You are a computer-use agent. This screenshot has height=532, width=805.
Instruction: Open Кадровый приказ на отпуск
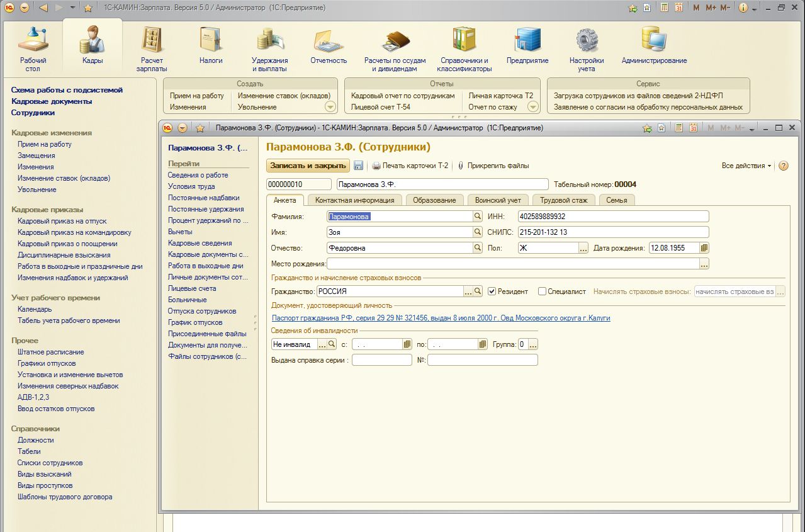pyautogui.click(x=62, y=221)
